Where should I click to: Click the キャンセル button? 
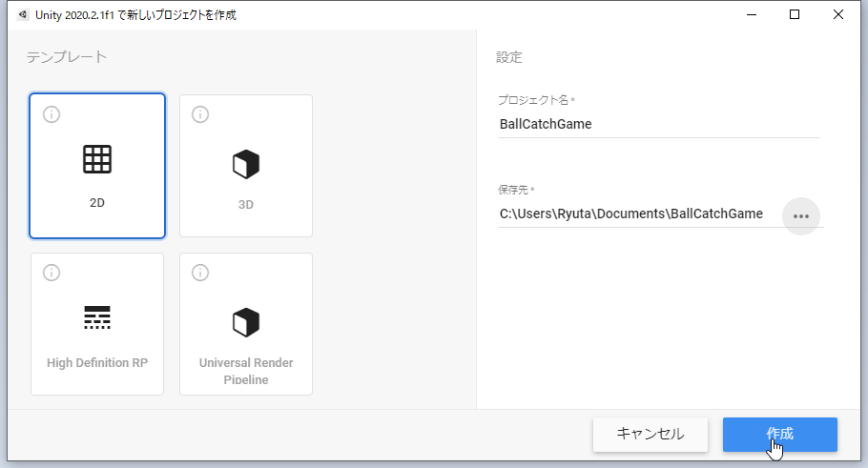click(x=651, y=435)
